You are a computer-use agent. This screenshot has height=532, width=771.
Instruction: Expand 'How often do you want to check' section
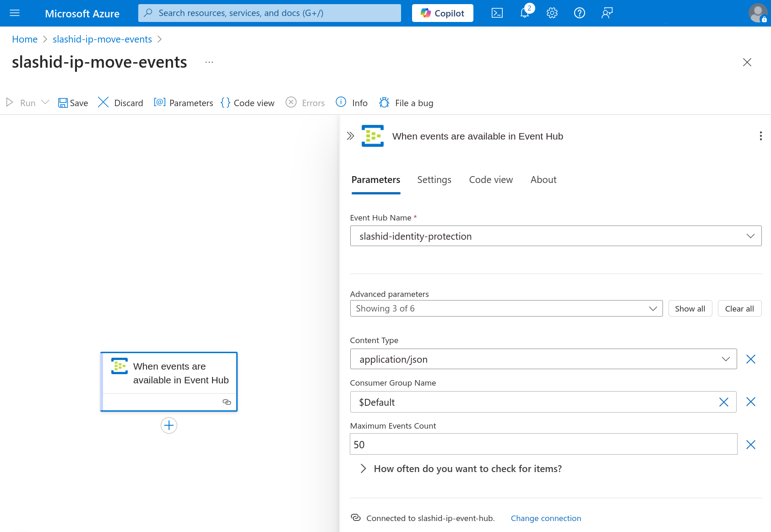[x=363, y=468]
